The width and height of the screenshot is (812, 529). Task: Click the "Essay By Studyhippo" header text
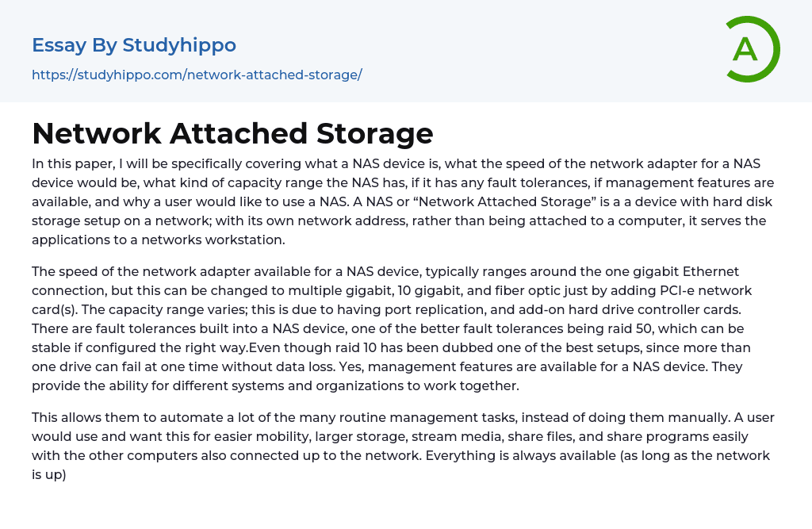coord(134,45)
